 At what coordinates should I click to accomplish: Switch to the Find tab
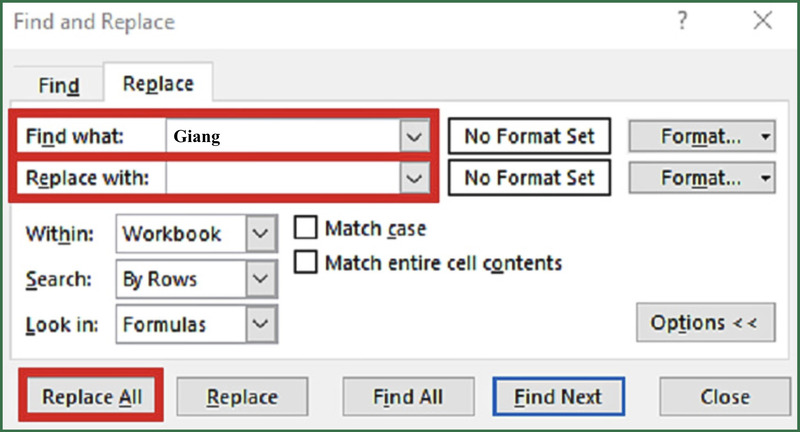point(59,86)
